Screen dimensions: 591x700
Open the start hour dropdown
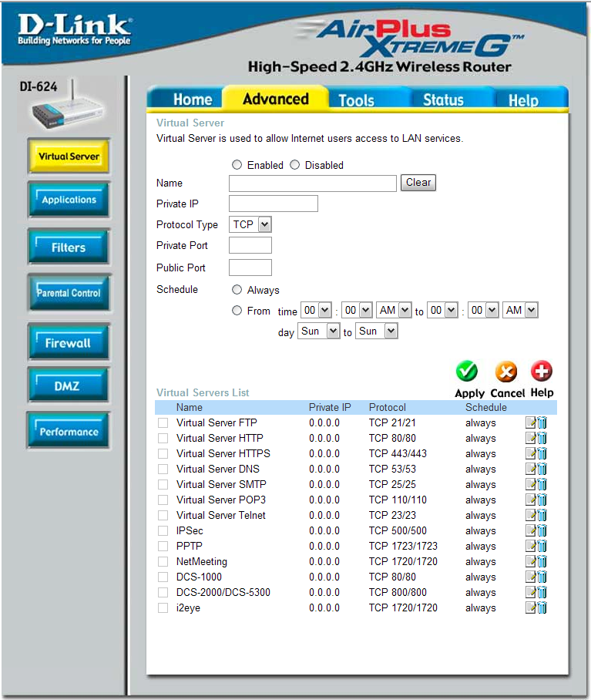316,310
